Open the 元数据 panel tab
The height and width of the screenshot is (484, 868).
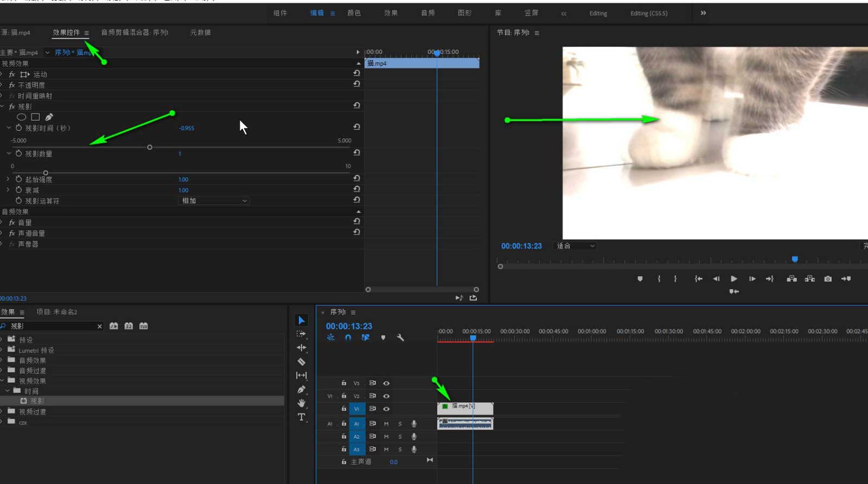point(201,33)
